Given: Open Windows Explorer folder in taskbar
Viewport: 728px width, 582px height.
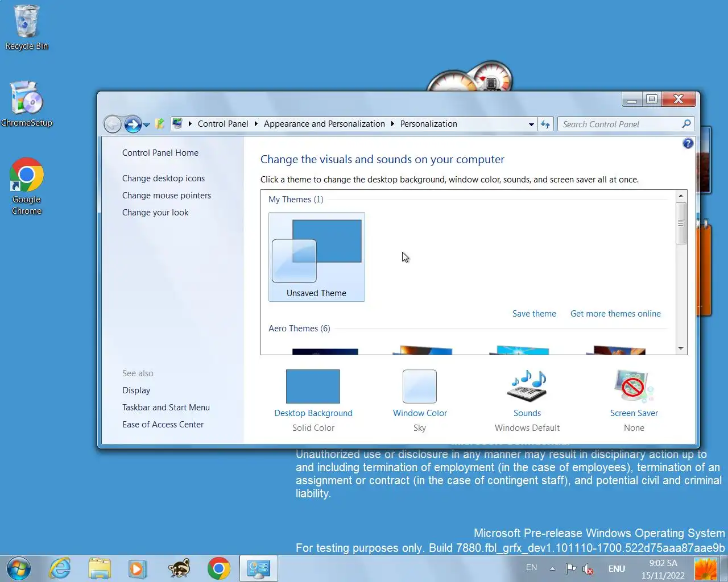Looking at the screenshot, I should click(100, 568).
